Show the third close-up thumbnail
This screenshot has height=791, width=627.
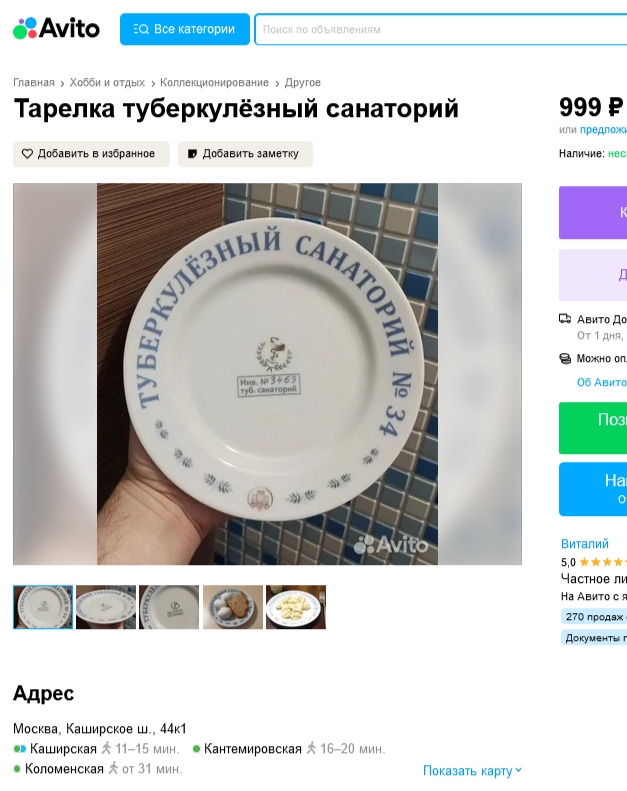(x=169, y=607)
